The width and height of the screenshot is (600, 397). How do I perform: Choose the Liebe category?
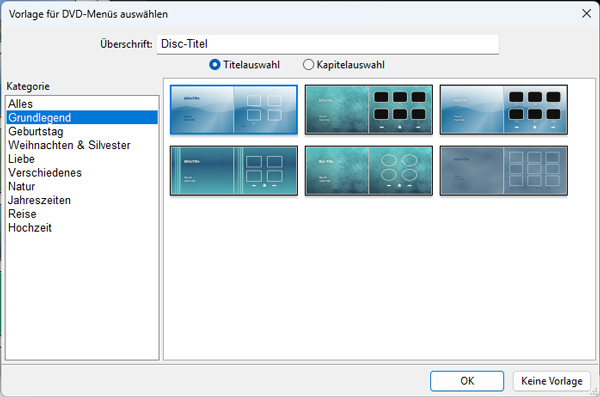point(82,159)
